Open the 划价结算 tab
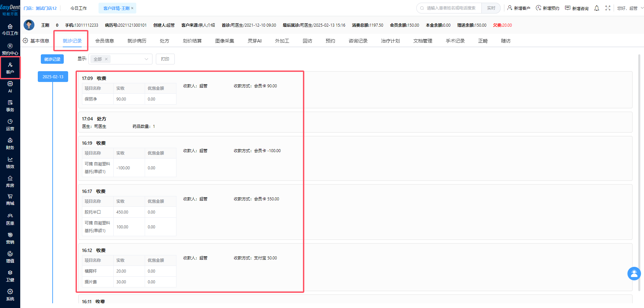This screenshot has height=308, width=644. tap(192, 41)
